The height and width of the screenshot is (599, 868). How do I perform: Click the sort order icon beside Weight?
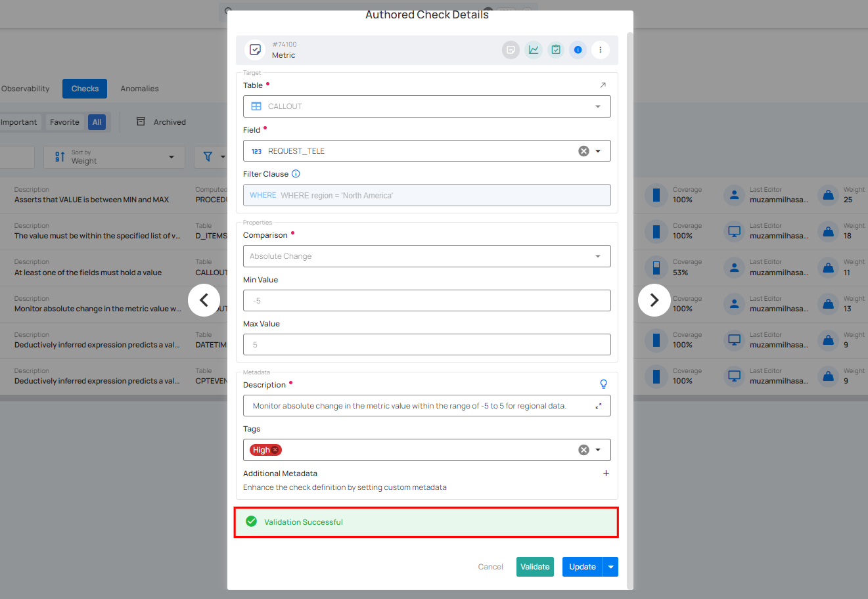(x=60, y=157)
